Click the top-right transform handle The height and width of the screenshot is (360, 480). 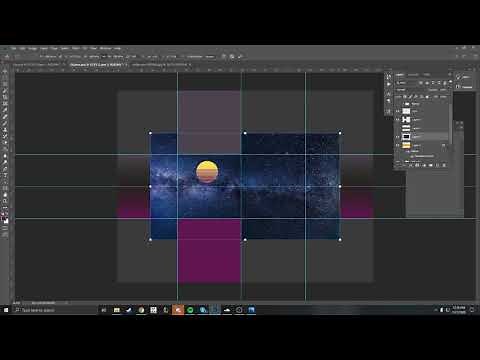point(340,133)
